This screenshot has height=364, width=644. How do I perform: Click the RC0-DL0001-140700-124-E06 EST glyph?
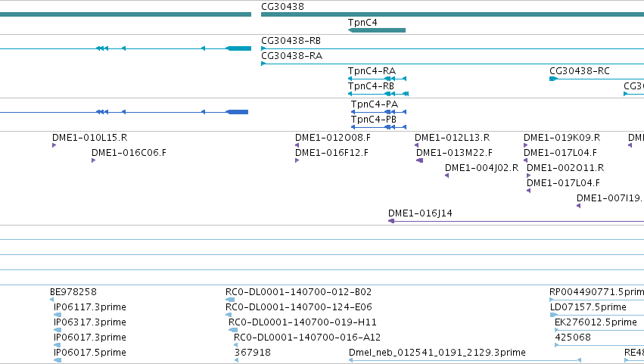click(x=229, y=315)
